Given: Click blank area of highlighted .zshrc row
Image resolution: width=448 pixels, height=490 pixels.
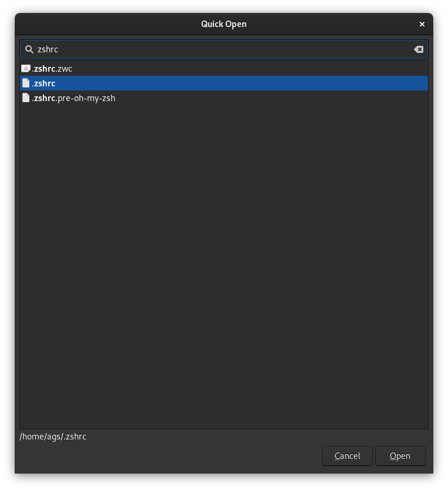Looking at the screenshot, I should point(240,83).
